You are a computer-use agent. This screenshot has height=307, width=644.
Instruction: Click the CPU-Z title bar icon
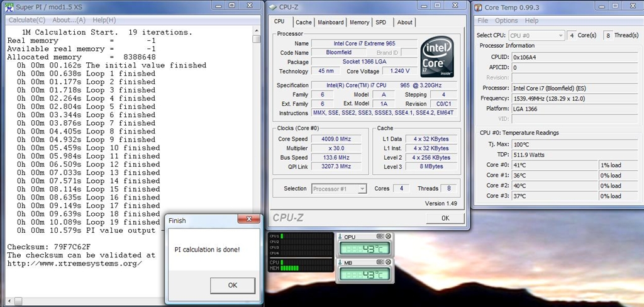(x=274, y=6)
